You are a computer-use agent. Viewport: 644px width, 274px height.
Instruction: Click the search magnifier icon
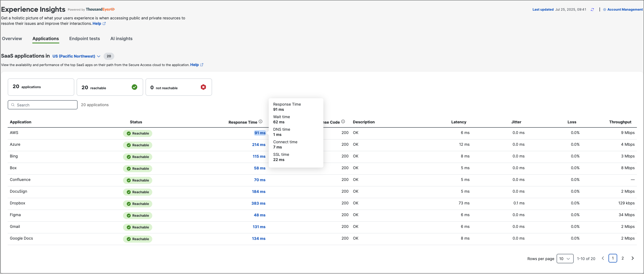tap(13, 105)
